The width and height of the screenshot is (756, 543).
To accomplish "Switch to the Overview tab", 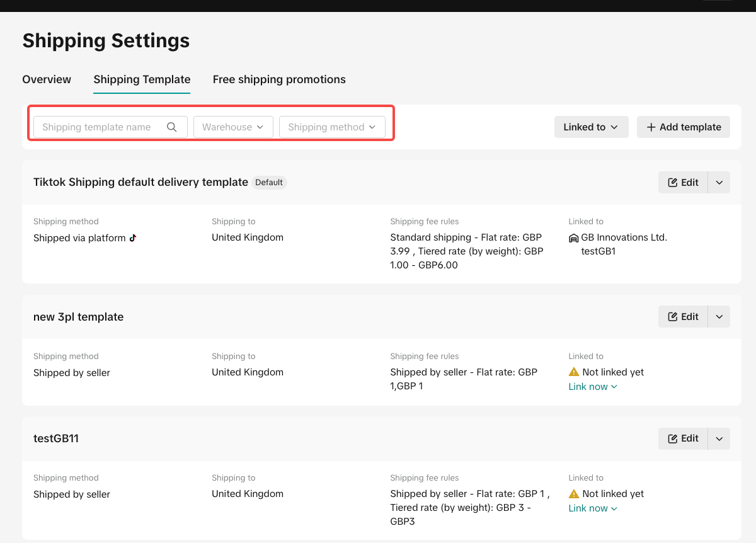I will pos(47,79).
